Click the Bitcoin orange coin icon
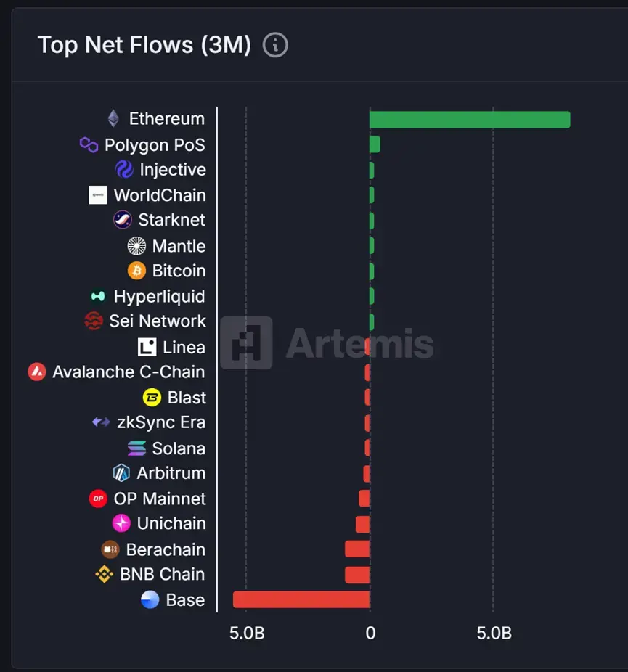 click(x=136, y=271)
